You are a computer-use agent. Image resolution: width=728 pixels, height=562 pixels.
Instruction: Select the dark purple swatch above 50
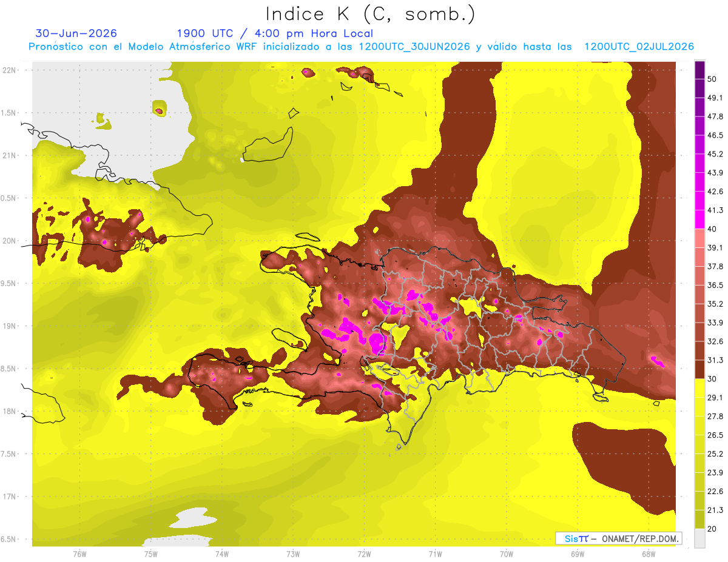pyautogui.click(x=699, y=69)
